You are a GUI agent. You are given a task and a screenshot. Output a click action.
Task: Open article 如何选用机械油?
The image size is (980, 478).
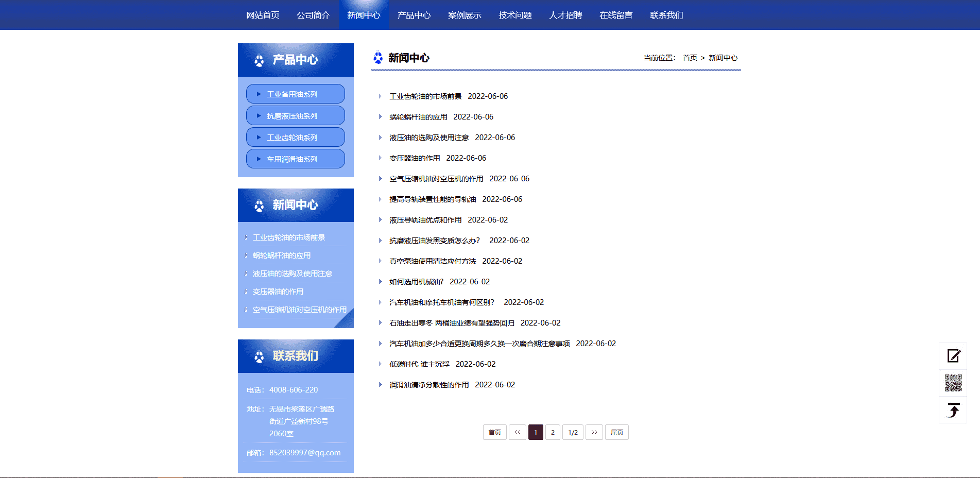pyautogui.click(x=416, y=282)
